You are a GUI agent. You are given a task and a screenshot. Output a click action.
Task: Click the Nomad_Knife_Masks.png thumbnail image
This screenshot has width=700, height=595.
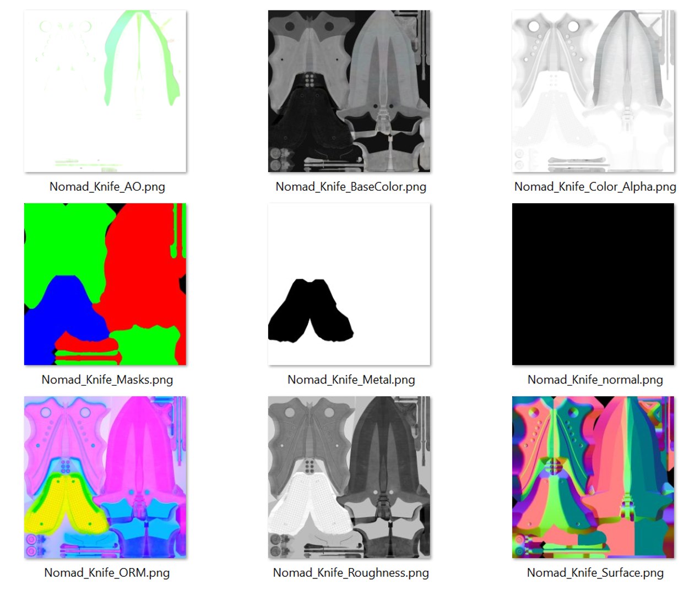(x=105, y=284)
